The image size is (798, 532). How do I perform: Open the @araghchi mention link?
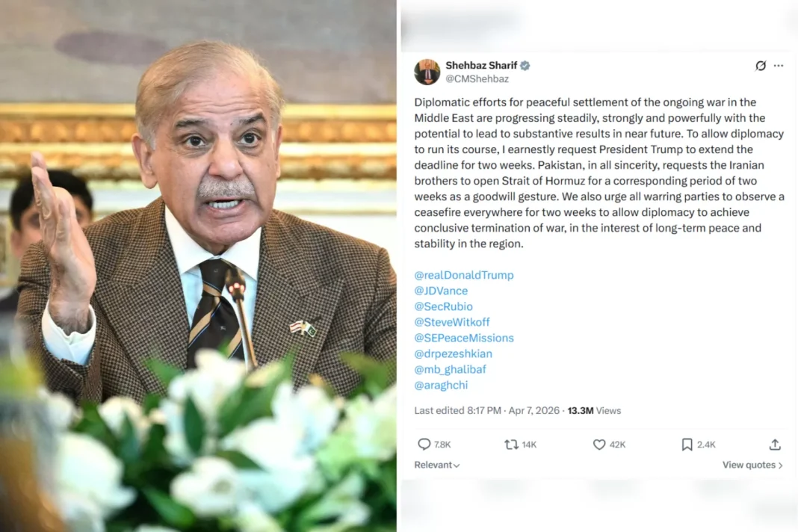[441, 386]
